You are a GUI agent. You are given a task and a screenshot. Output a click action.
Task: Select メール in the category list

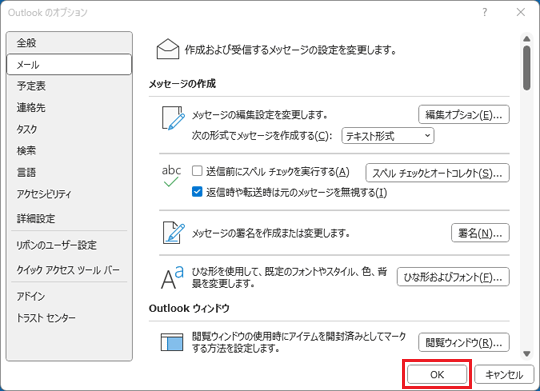coord(69,64)
